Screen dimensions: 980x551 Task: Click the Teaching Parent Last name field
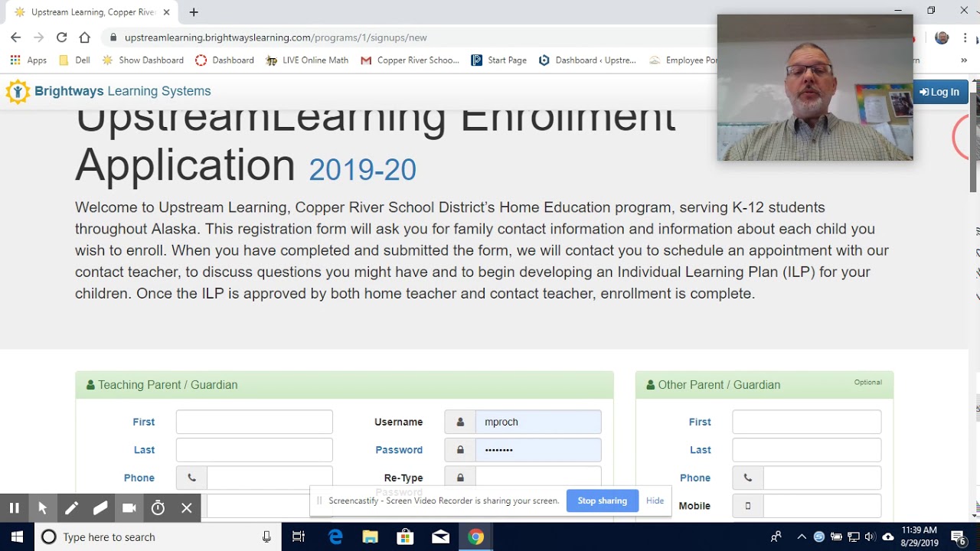coord(254,450)
